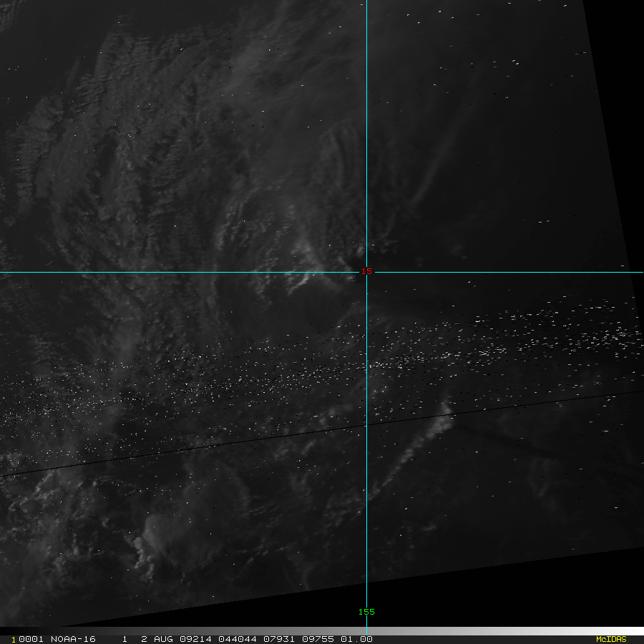Click the cyan horizontal line's far right end

[x=641, y=273]
